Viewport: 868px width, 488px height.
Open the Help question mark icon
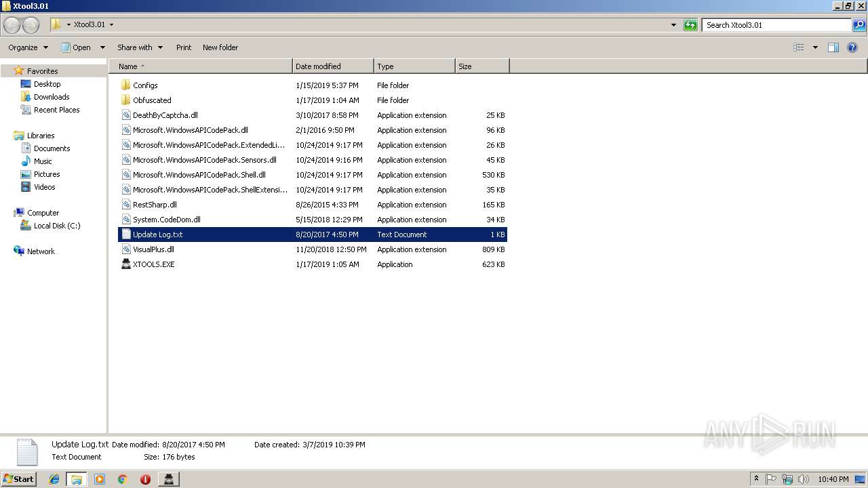852,47
